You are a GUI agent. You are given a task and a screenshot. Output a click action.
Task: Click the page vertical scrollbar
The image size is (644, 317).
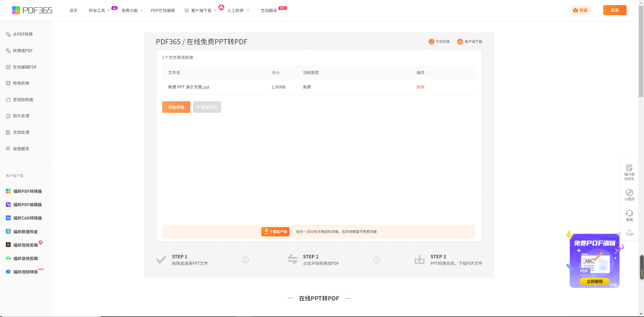pyautogui.click(x=641, y=51)
